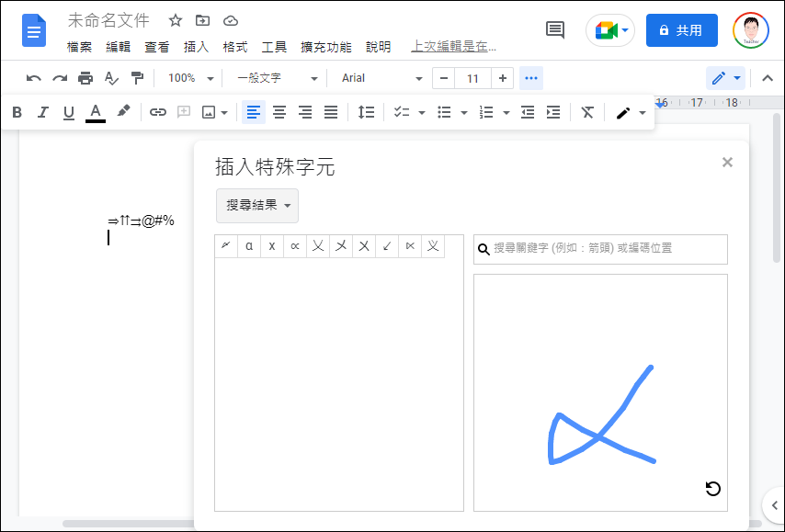Click the Google Docs home icon

point(33,31)
